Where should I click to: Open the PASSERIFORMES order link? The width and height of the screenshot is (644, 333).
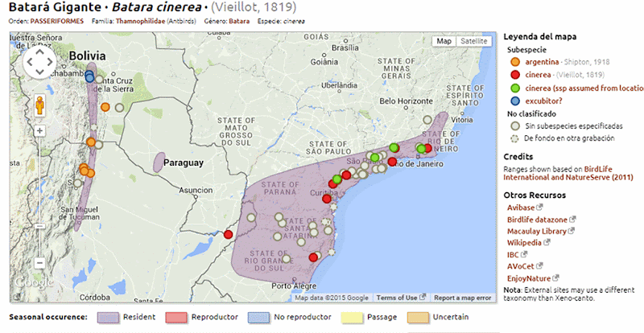[56, 21]
